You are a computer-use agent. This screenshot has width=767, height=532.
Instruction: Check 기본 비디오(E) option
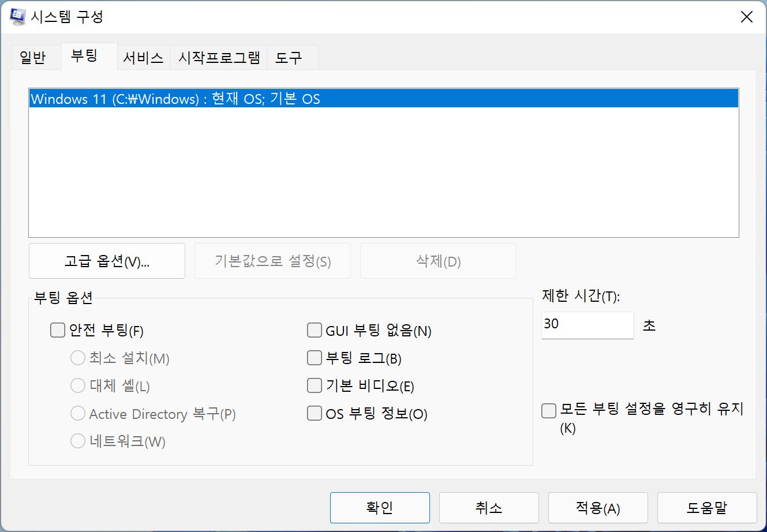pyautogui.click(x=315, y=385)
